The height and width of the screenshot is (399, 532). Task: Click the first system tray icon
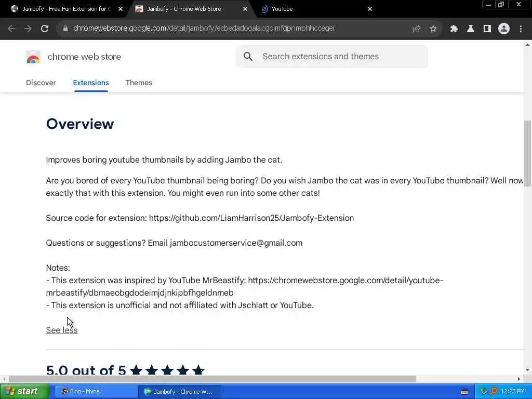tap(484, 392)
